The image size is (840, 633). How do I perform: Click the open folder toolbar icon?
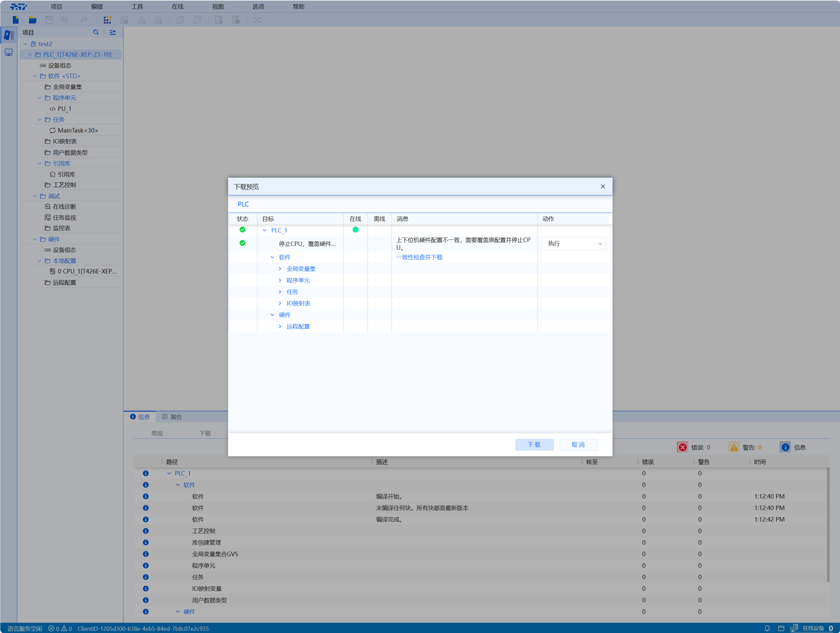(33, 20)
